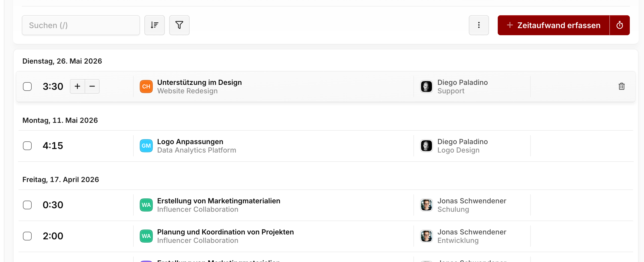Click the 2:00 duration value

(x=53, y=236)
